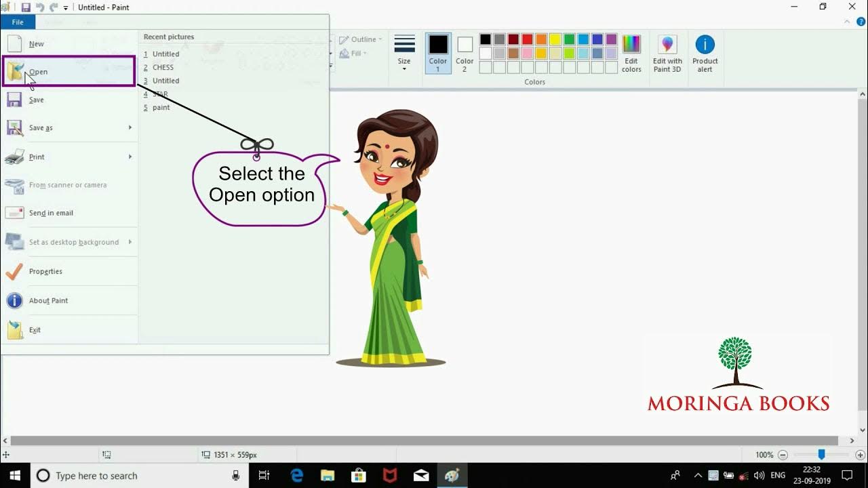Image resolution: width=868 pixels, height=488 pixels.
Task: Pick the purple color swatch
Action: (612, 39)
